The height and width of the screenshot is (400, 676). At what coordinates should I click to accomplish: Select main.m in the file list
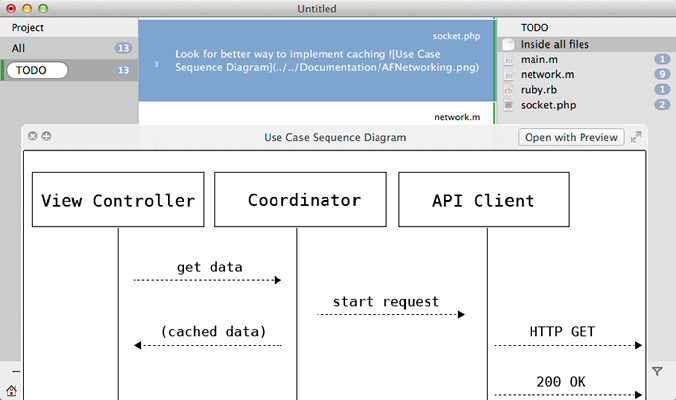[x=586, y=59]
